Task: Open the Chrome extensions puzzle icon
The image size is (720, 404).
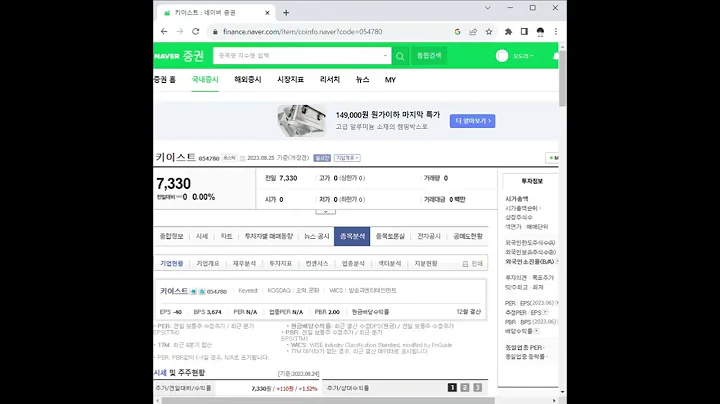Action: (508, 32)
